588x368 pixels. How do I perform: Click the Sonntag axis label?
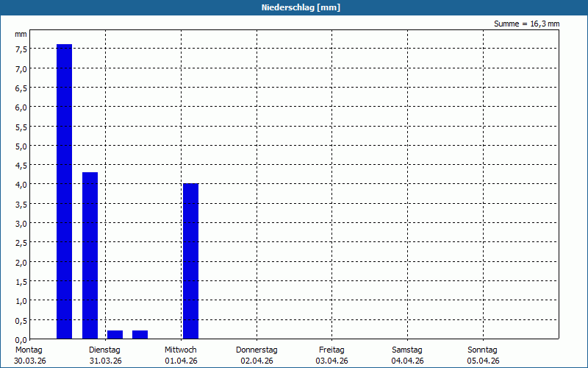coord(483,350)
